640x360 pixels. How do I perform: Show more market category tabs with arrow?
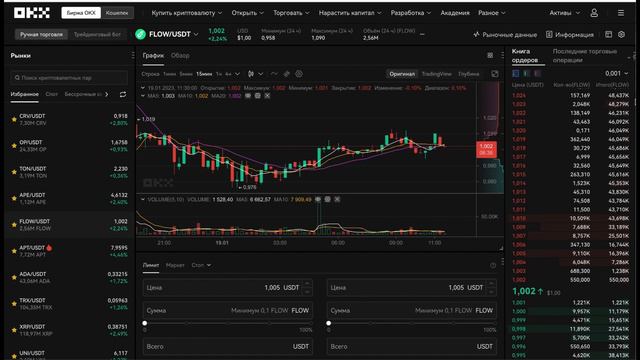[107, 94]
